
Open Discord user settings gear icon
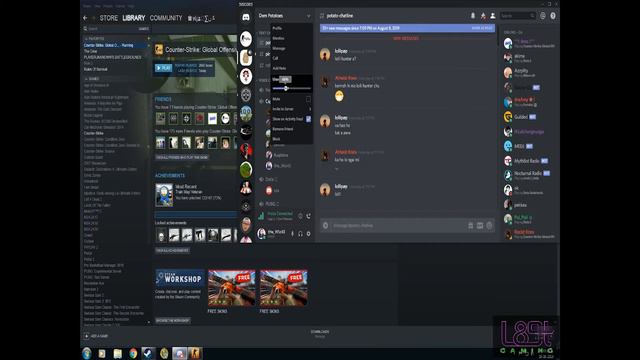coord(308,233)
